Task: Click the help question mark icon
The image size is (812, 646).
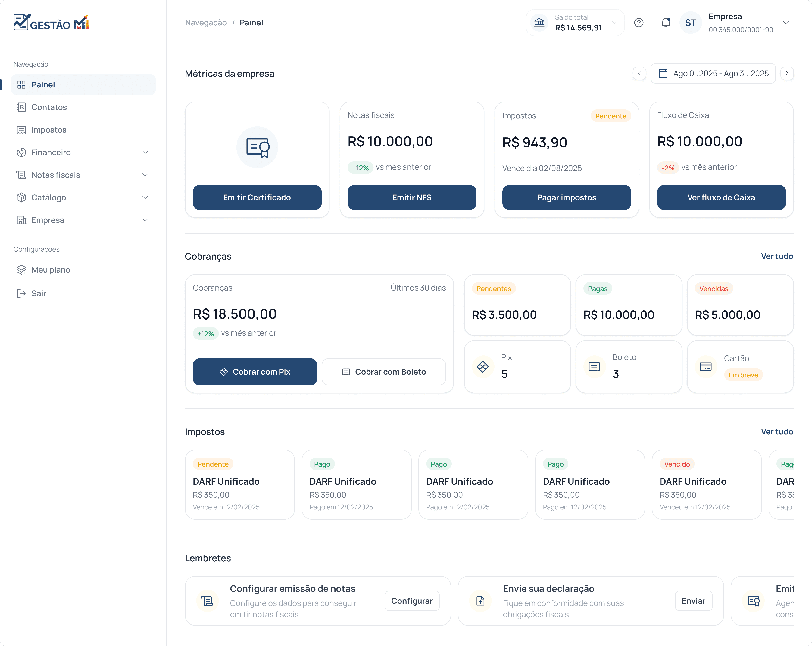Action: click(x=639, y=23)
